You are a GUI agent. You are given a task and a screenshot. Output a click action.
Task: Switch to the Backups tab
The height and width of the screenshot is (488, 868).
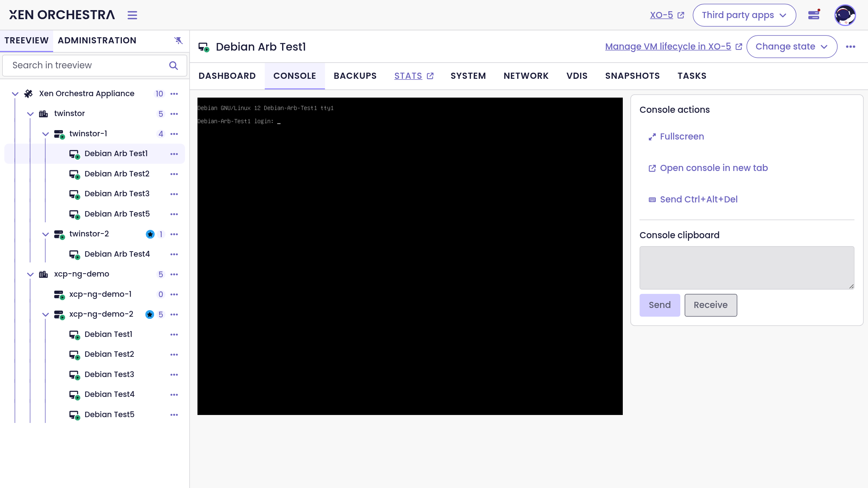tap(355, 76)
